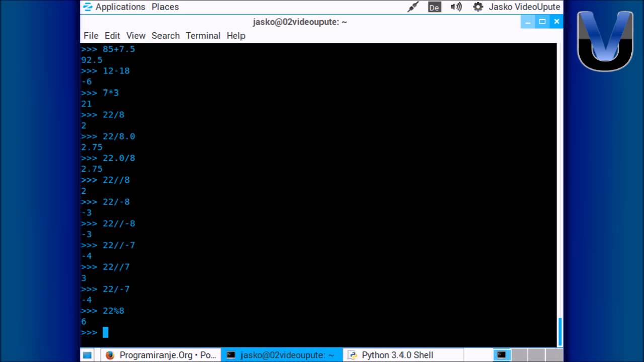Open the gear system settings icon
Image resolution: width=644 pixels, height=362 pixels.
pos(478,7)
